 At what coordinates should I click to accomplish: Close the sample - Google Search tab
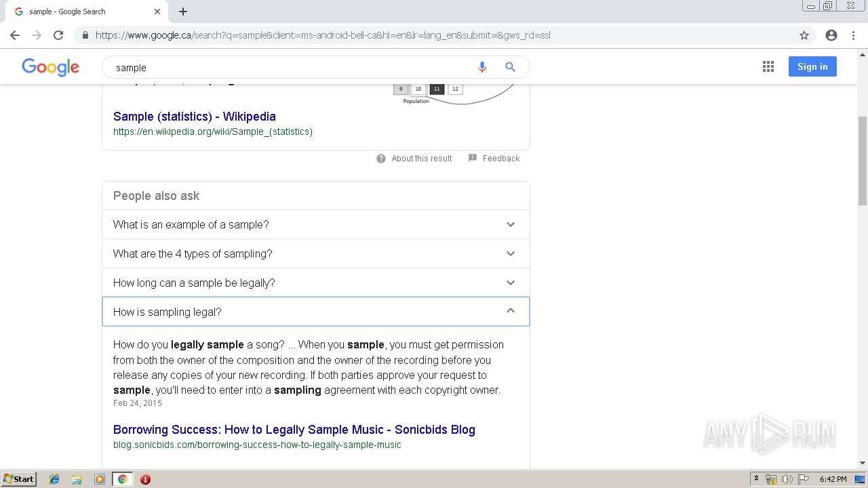point(157,12)
